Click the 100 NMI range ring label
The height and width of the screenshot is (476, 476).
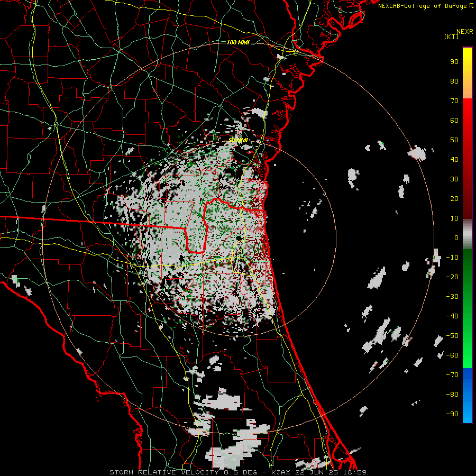[x=238, y=42]
